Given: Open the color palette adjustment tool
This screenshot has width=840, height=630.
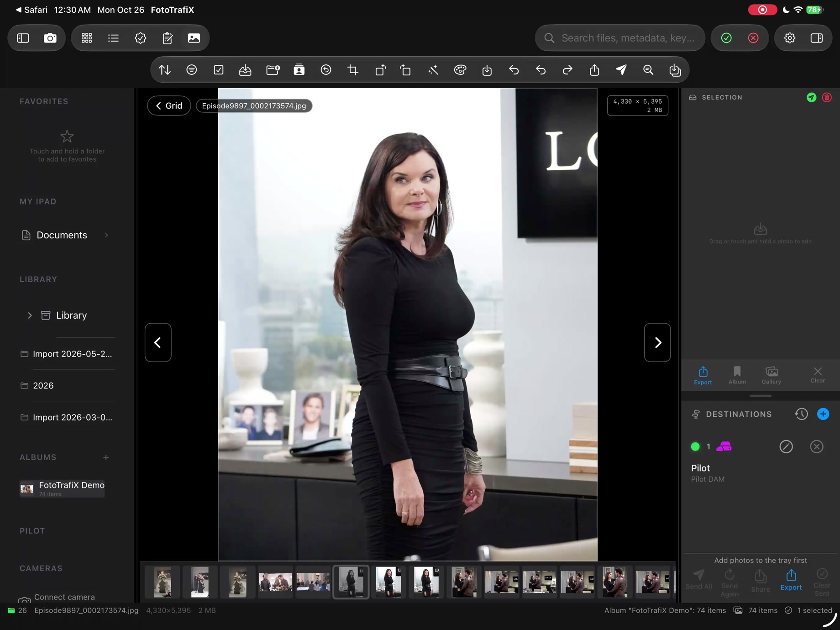Looking at the screenshot, I should [x=460, y=70].
